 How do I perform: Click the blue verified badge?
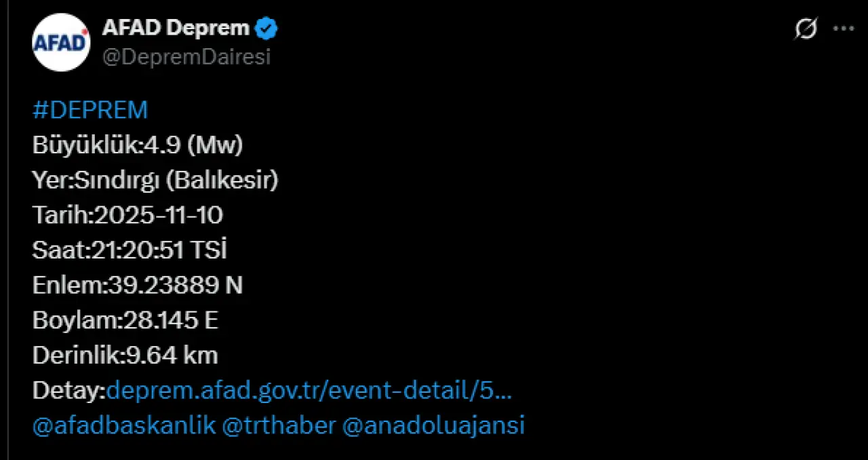266,28
